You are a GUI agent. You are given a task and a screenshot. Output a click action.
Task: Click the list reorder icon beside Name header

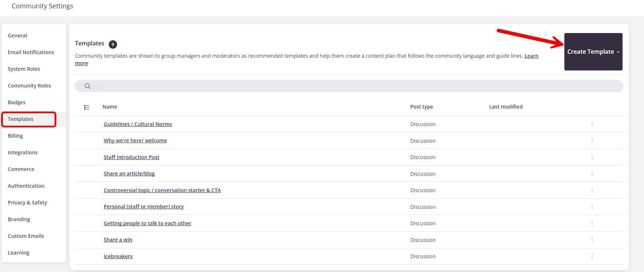point(87,107)
